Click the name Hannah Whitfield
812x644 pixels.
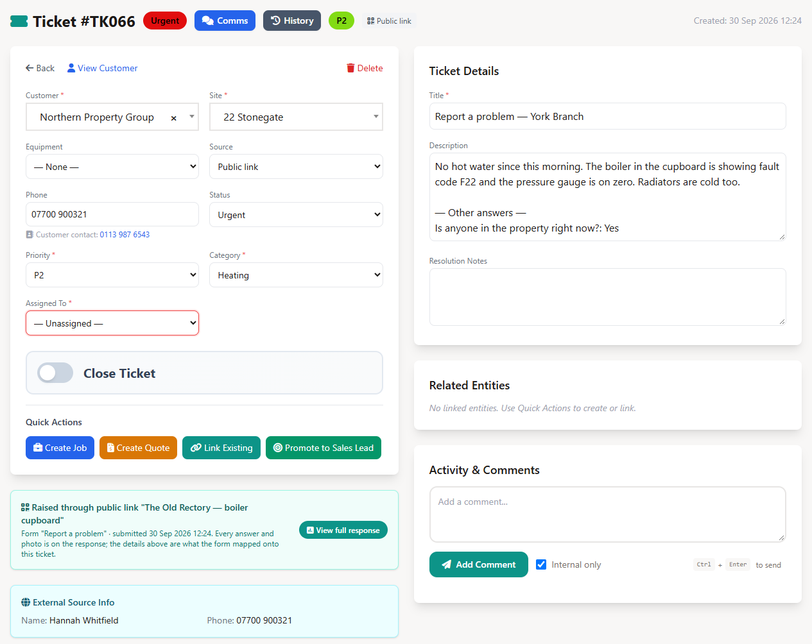point(84,620)
